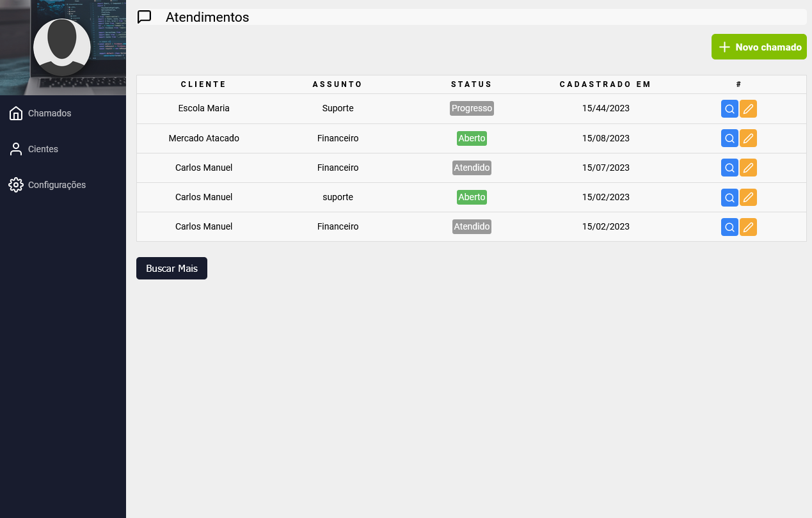Viewport: 812px width, 518px height.
Task: Click the plus icon in Novo chamado
Action: pos(724,47)
